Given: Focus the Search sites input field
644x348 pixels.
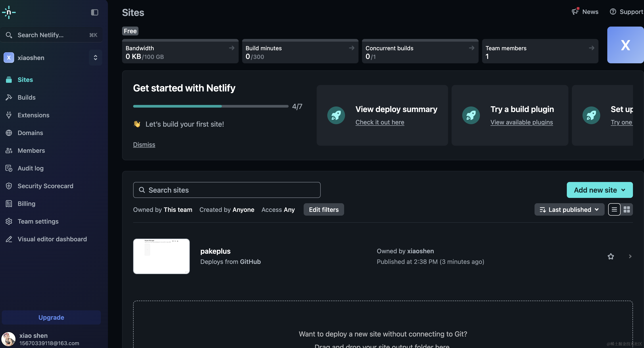Looking at the screenshot, I should click(226, 190).
